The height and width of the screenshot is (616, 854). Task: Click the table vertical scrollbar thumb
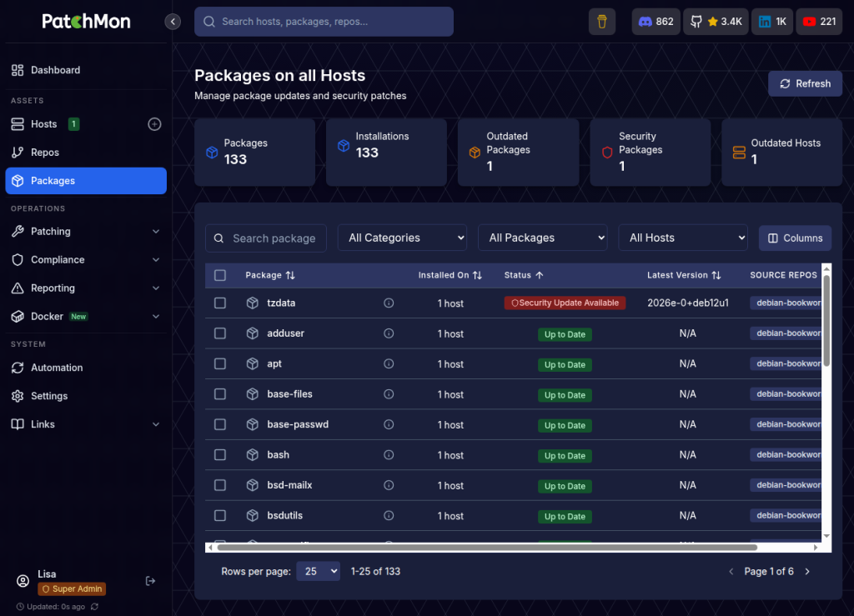tap(826, 321)
